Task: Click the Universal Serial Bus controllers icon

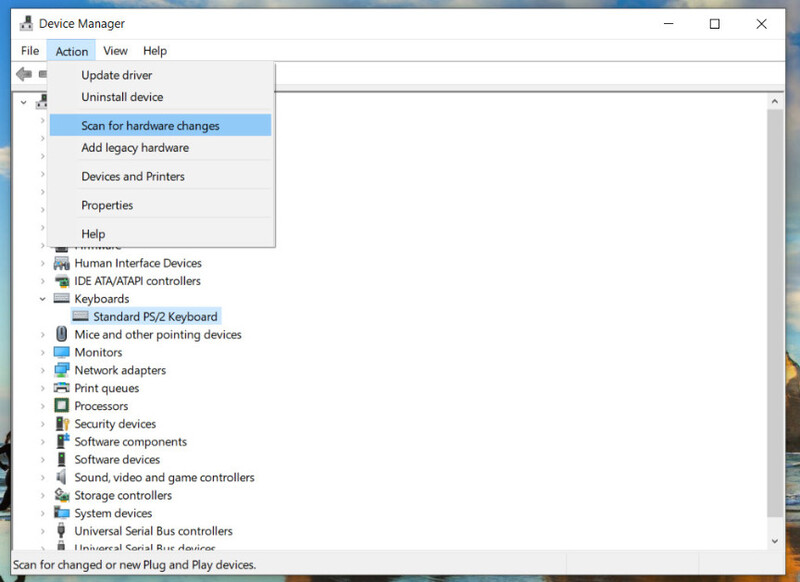Action: point(61,530)
